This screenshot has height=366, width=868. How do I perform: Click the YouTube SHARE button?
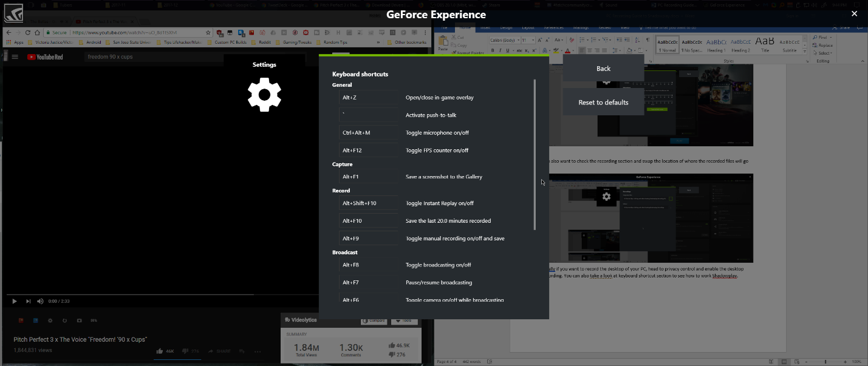[x=219, y=351]
